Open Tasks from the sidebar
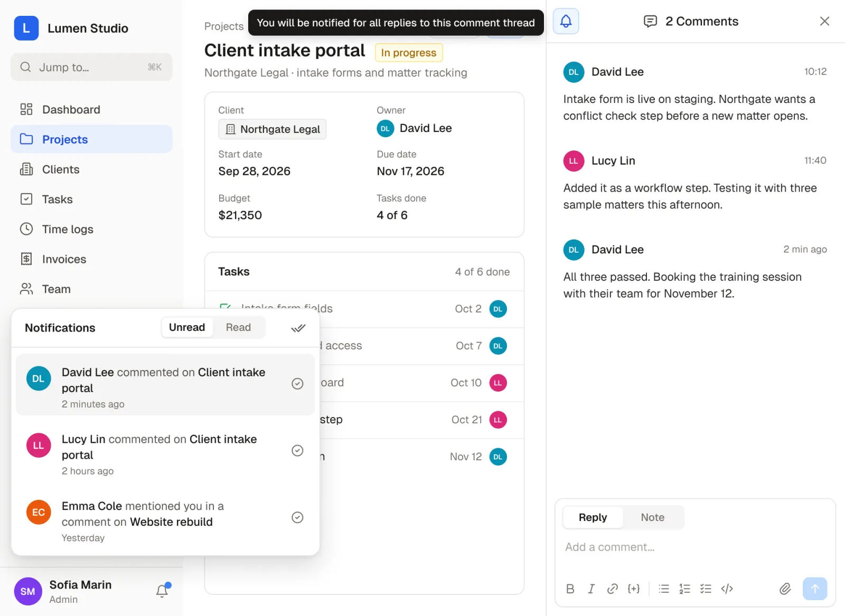The height and width of the screenshot is (616, 845). [x=91, y=199]
